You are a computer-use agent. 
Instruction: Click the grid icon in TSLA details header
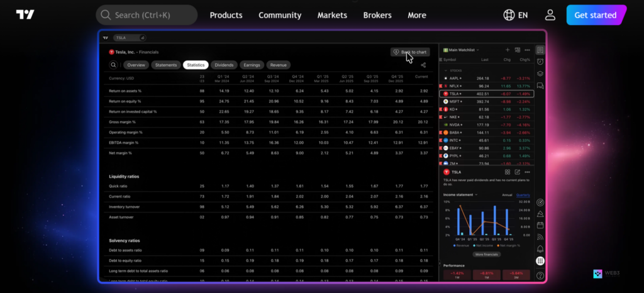508,172
